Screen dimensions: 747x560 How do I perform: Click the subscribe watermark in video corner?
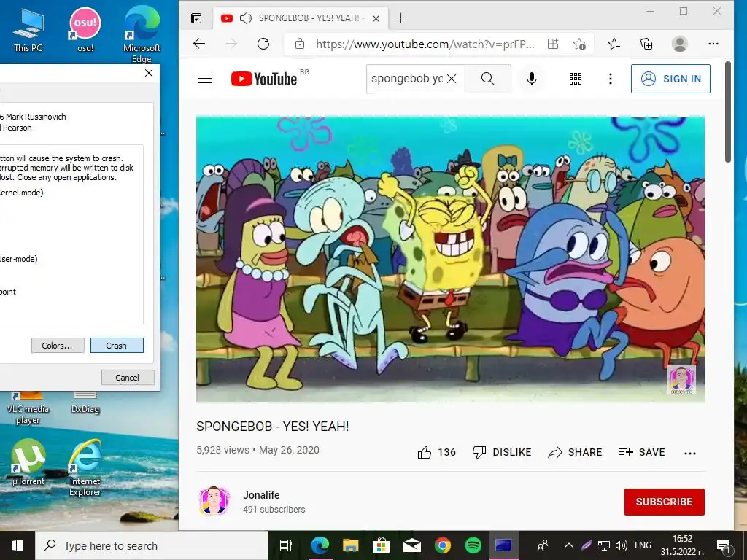click(681, 379)
